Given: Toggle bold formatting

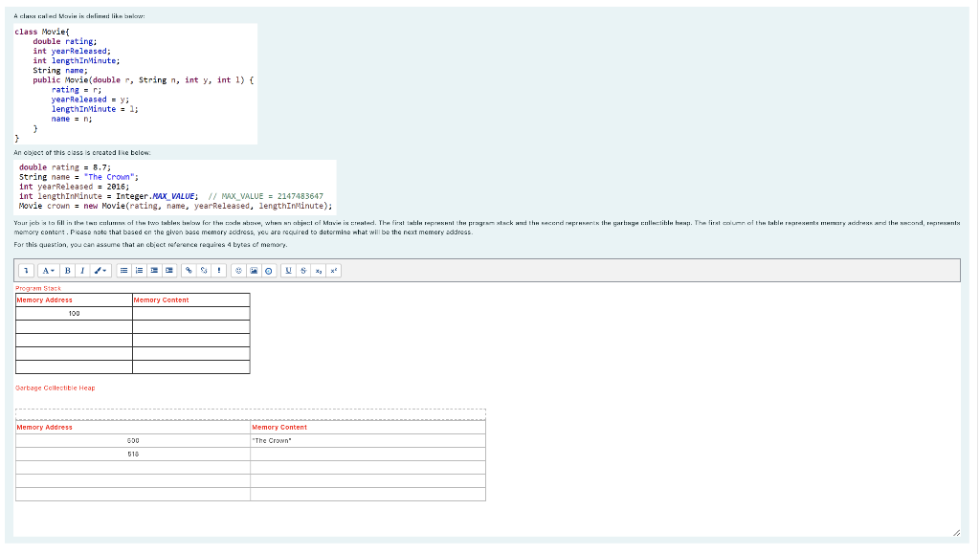Looking at the screenshot, I should point(67,270).
